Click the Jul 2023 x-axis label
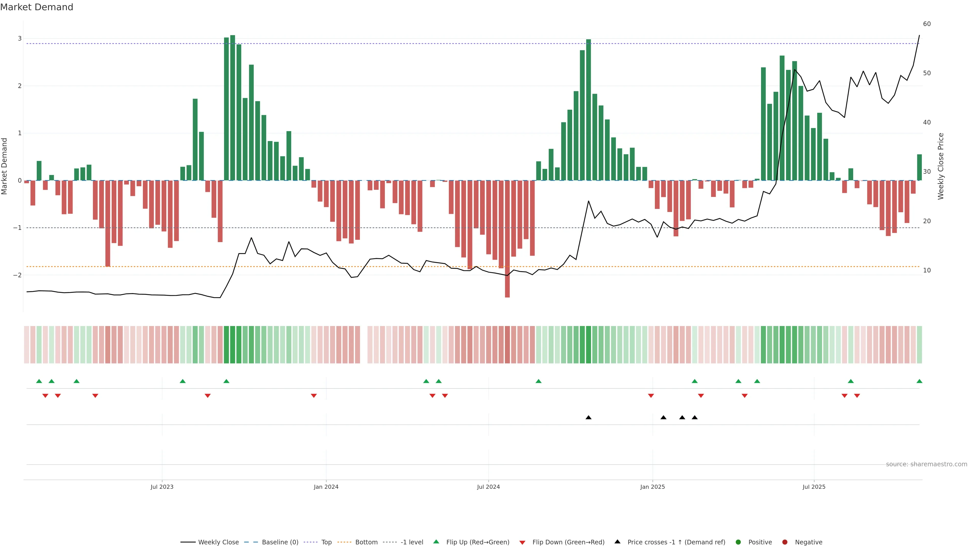 pyautogui.click(x=162, y=487)
